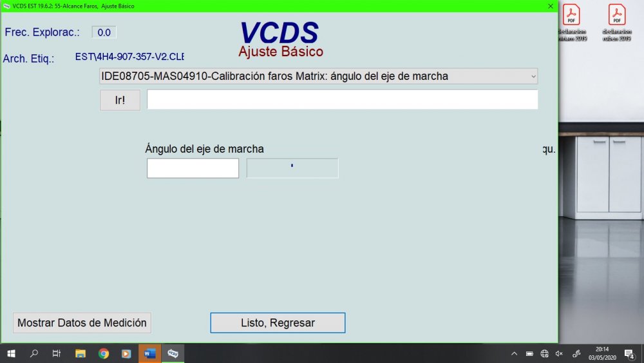This screenshot has width=644, height=363.
Task: Launch Google Chrome from the taskbar
Action: 104,353
